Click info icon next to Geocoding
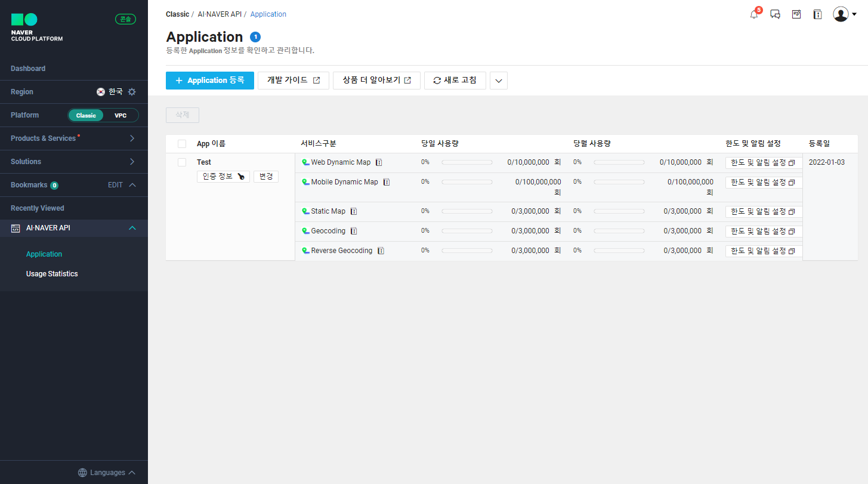Image resolution: width=868 pixels, height=484 pixels. [x=354, y=231]
